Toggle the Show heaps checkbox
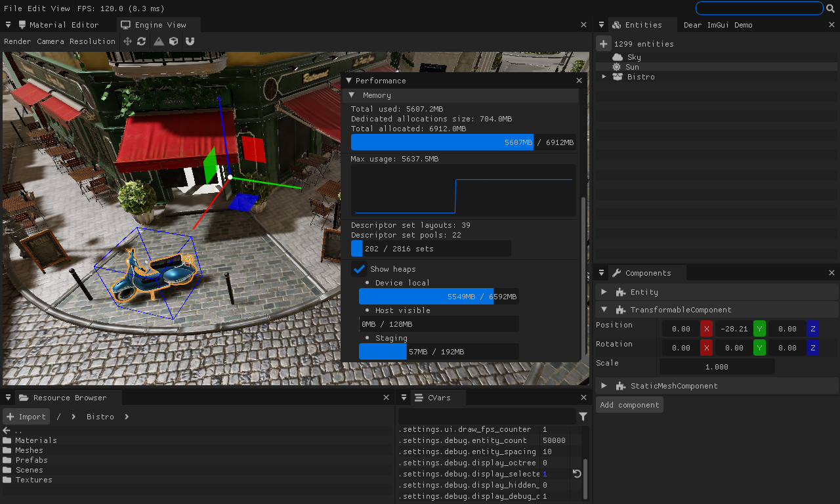 [x=359, y=269]
